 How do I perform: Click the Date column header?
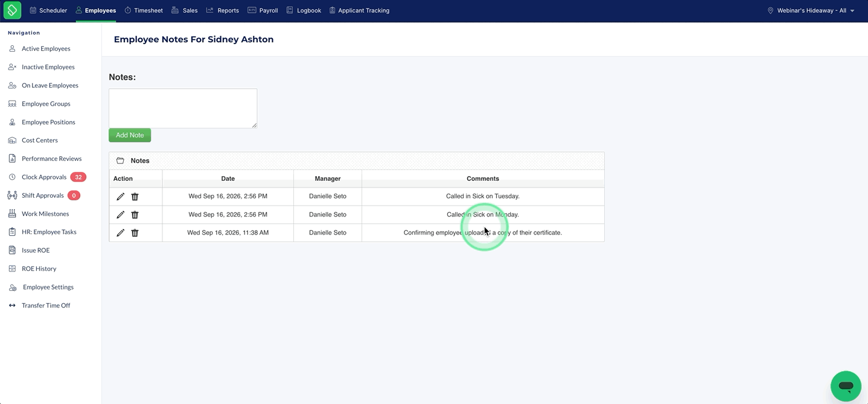(x=228, y=178)
